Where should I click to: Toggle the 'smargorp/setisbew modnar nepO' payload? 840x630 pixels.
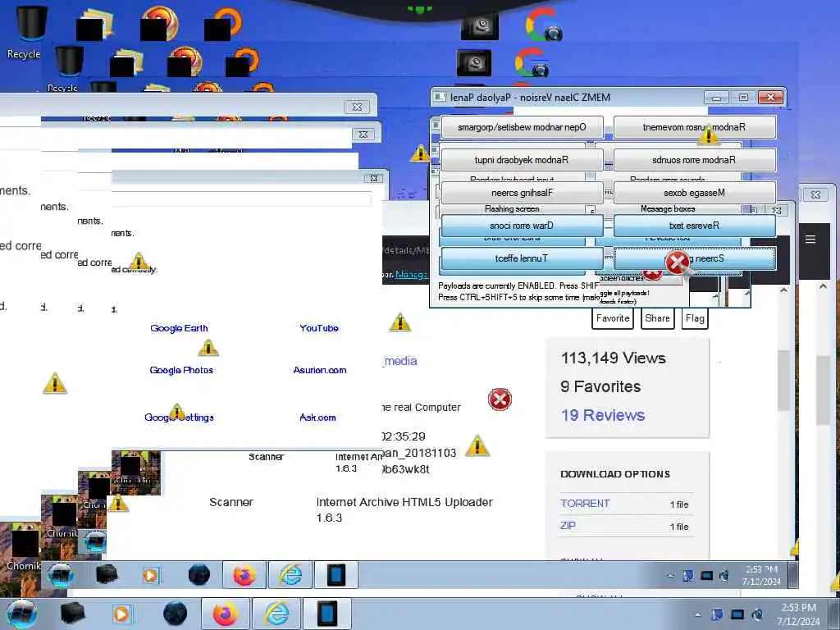522,127
